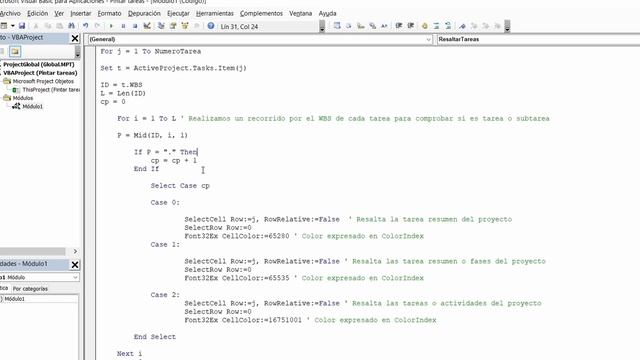The width and height of the screenshot is (640, 360).
Task: Click the Indent icon in Edit toolbar
Action: point(399,26)
